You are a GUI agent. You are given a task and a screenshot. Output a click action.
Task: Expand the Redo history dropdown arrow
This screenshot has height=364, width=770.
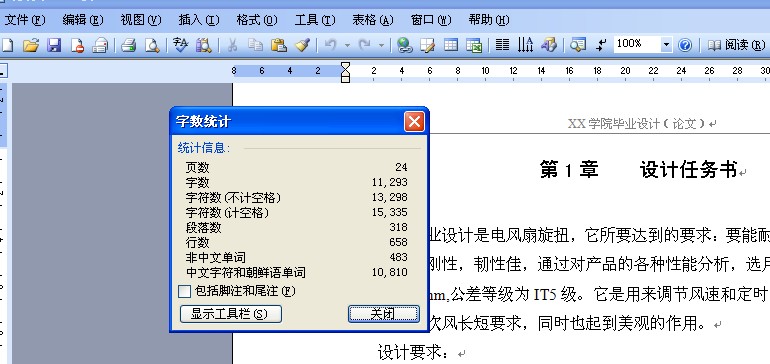pos(381,46)
